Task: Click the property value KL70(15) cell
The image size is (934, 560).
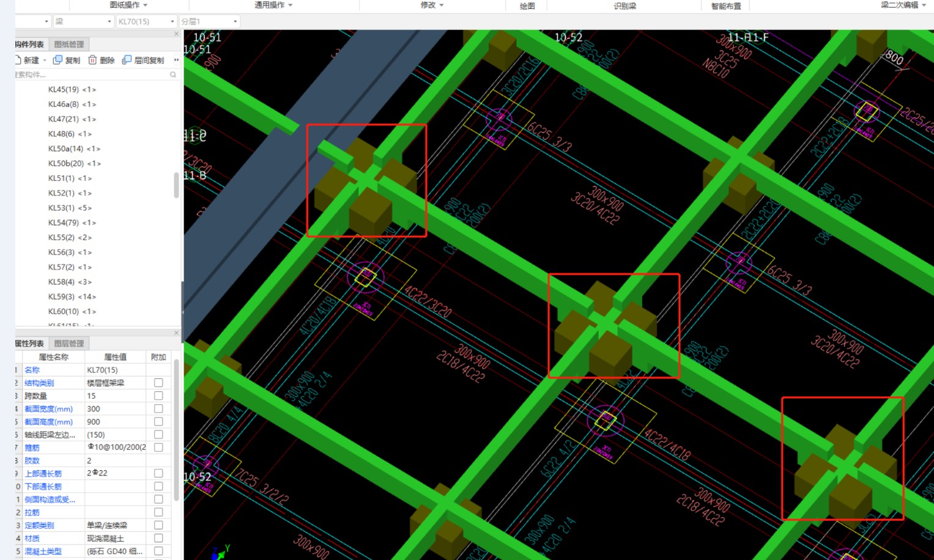Action: point(116,370)
